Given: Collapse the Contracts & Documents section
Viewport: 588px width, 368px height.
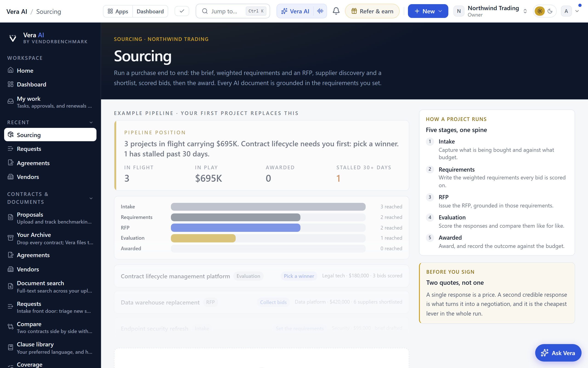Looking at the screenshot, I should click(x=91, y=198).
